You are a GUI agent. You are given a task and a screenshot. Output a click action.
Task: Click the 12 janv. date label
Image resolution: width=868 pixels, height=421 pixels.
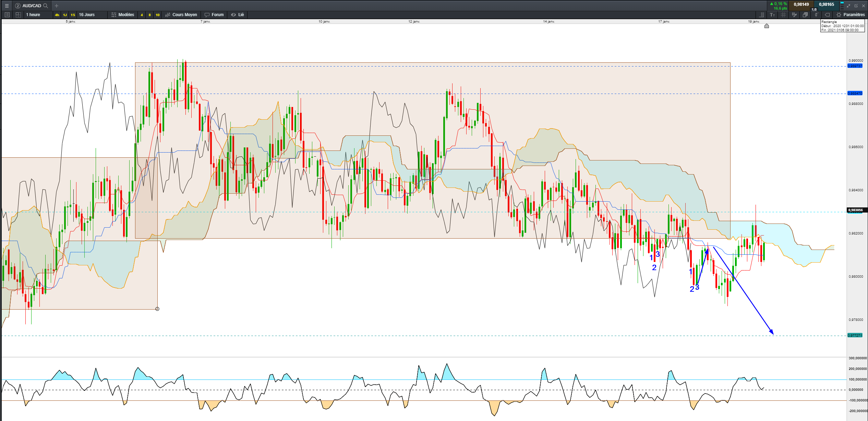(414, 22)
